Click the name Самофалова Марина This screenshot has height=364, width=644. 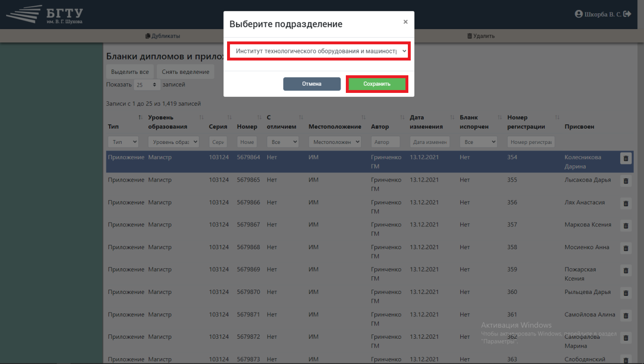583,341
